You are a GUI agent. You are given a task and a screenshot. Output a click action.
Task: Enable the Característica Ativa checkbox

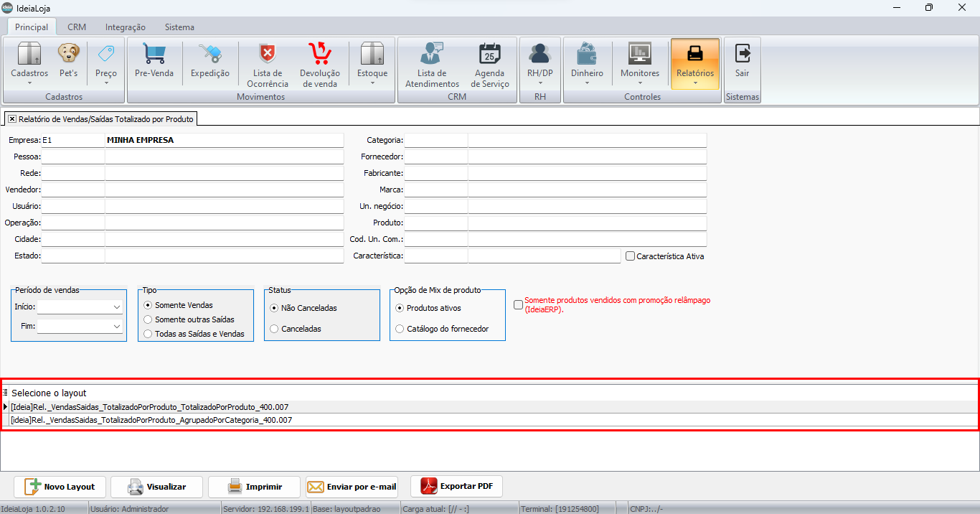631,256
